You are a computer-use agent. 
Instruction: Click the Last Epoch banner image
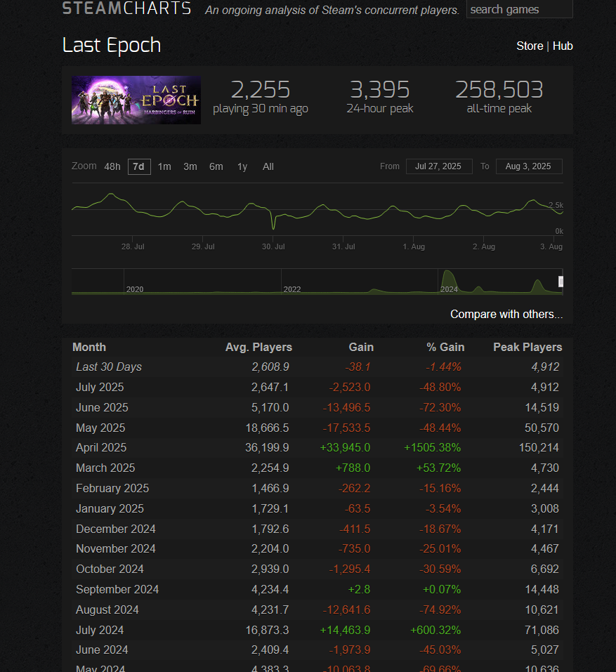136,100
